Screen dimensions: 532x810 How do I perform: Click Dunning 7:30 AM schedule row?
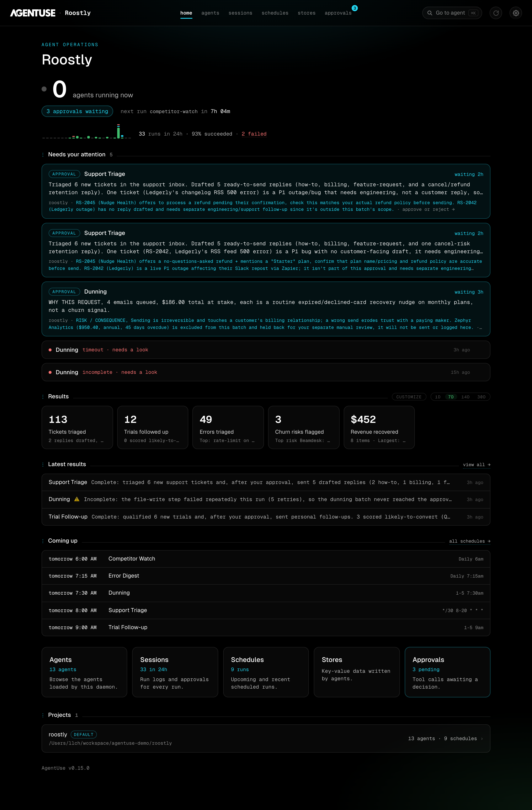266,593
